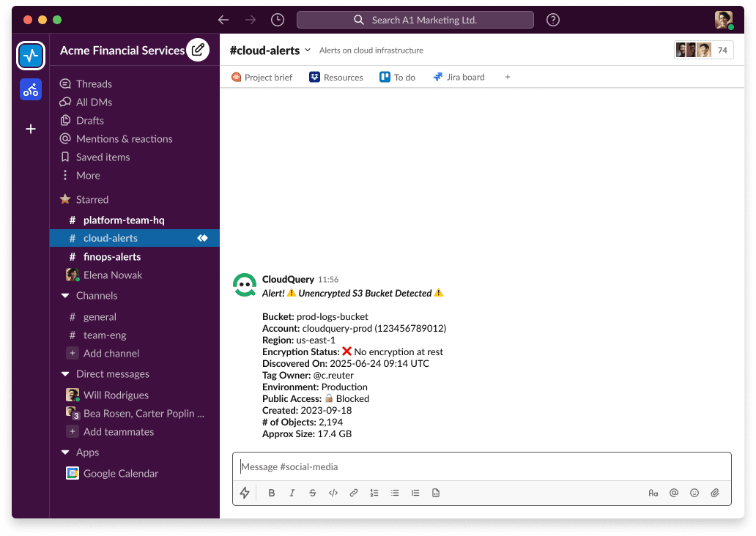
Task: Toggle bold formatting in composer
Action: click(x=272, y=493)
